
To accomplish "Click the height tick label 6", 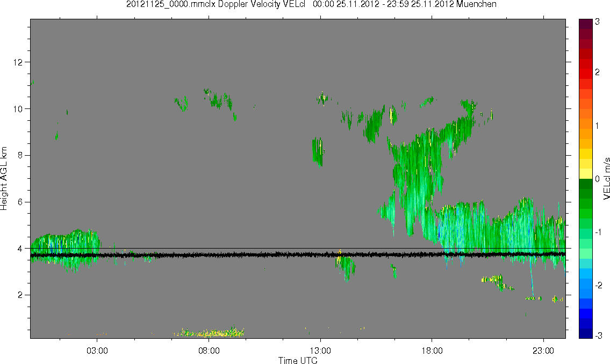I will [x=20, y=202].
